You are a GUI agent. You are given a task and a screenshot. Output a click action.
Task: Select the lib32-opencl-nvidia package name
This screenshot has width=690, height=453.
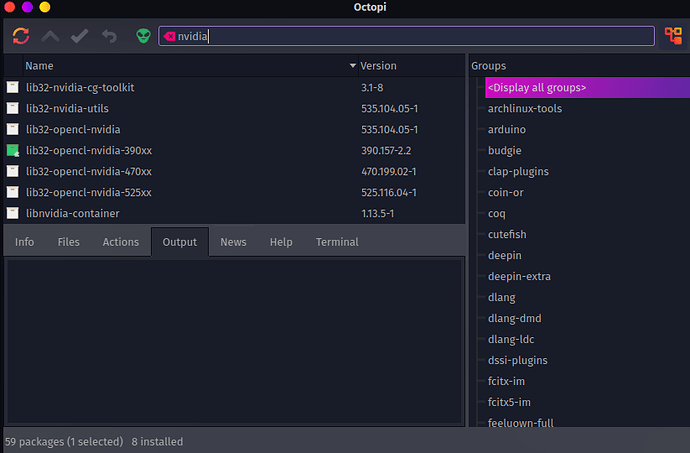73,129
